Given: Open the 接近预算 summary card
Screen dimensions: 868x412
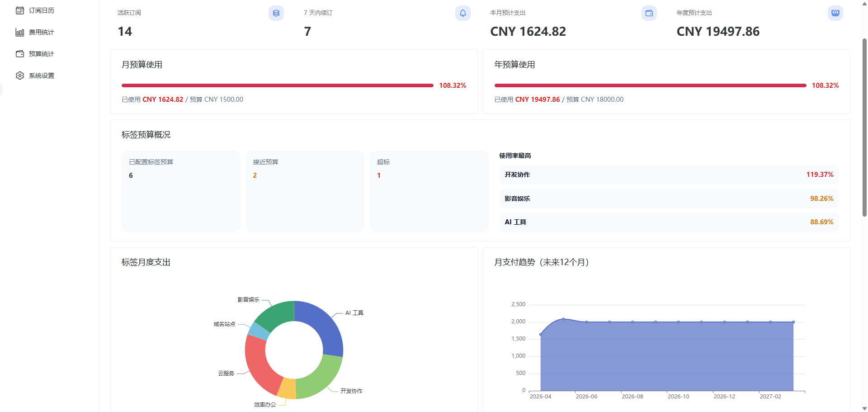Looking at the screenshot, I should tap(305, 191).
